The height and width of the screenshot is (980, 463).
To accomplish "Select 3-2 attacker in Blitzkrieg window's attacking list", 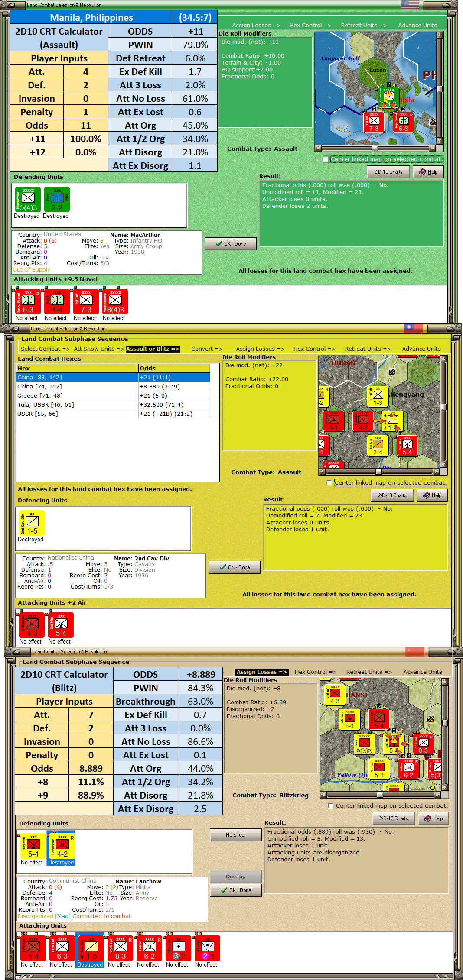I will coord(178,948).
